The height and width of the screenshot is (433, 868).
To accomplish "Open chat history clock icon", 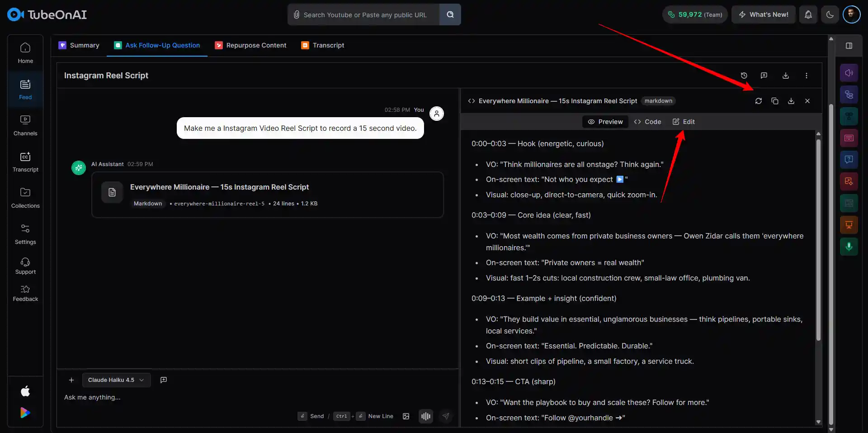I will 744,76.
